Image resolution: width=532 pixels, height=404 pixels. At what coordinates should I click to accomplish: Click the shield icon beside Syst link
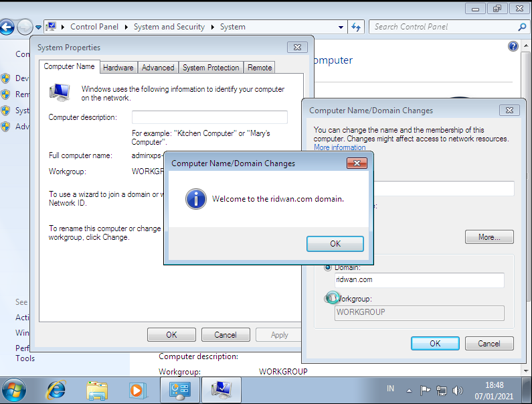5,111
